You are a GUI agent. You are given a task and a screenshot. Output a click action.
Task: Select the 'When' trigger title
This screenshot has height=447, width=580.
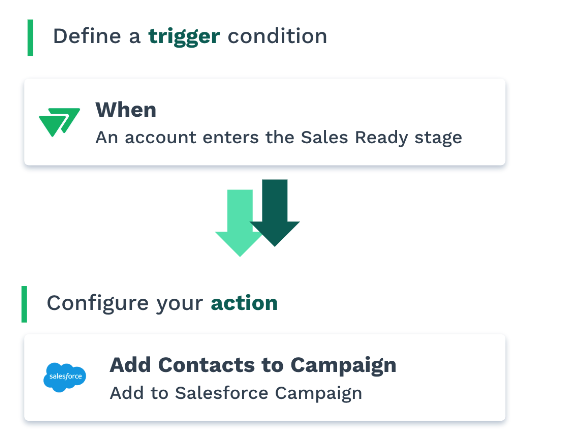[x=126, y=110]
